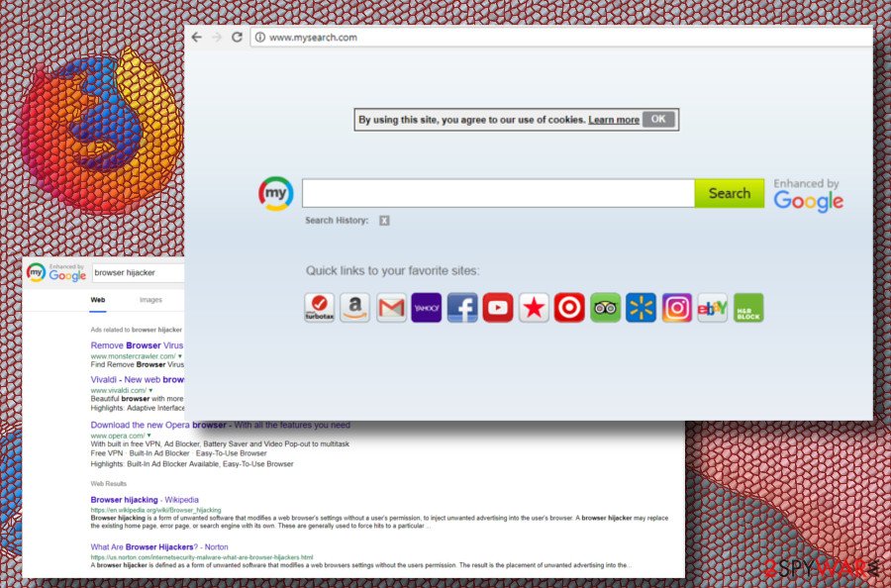
Task: Click the 'browser hijacker' query field in results window
Action: point(138,272)
